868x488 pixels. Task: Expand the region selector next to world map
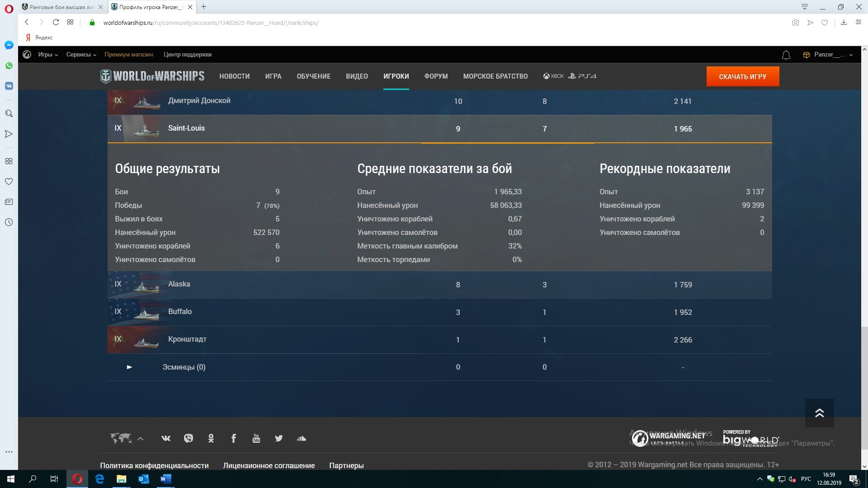[x=141, y=438]
